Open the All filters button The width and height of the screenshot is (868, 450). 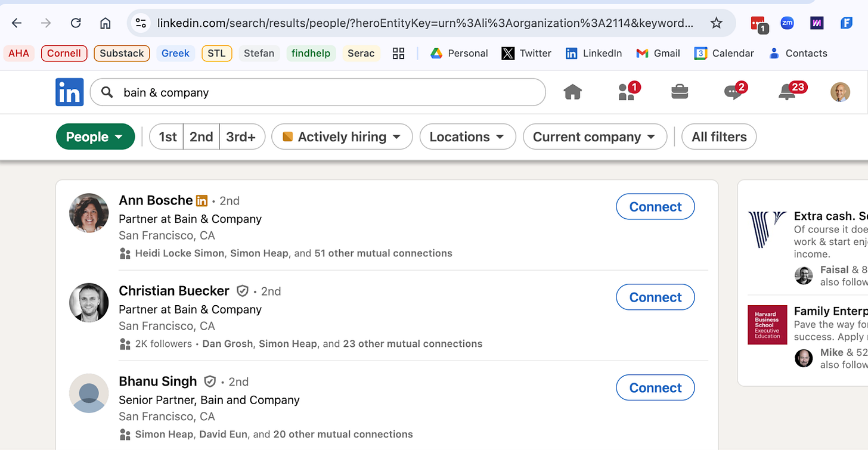tap(719, 137)
